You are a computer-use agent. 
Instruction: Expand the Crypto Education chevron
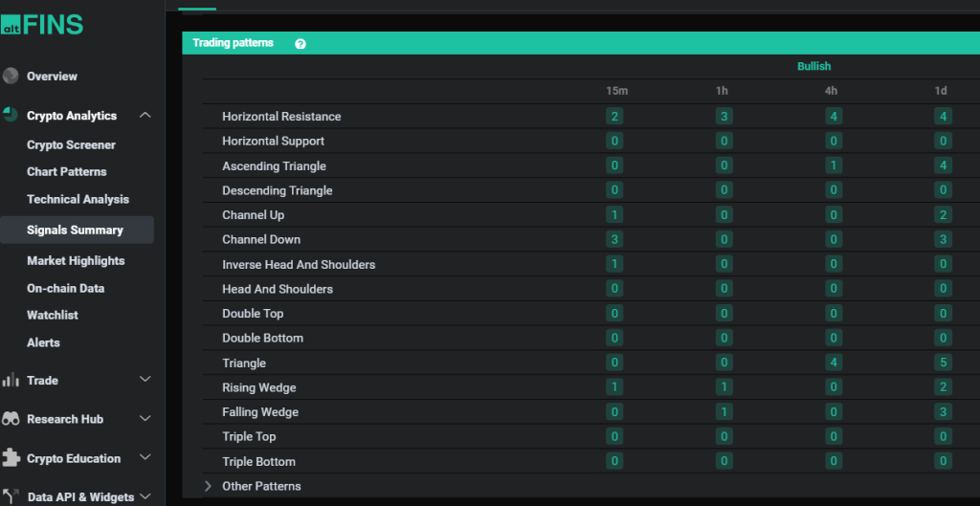click(145, 458)
